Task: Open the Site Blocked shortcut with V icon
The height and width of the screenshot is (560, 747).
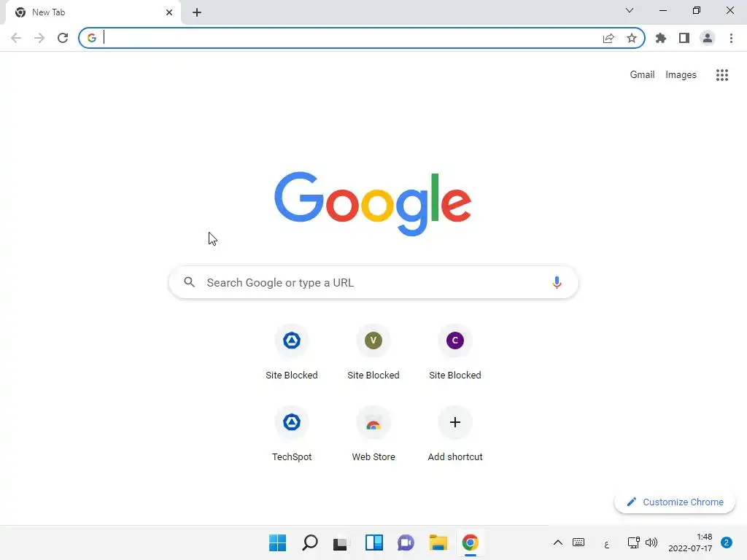Action: (373, 352)
